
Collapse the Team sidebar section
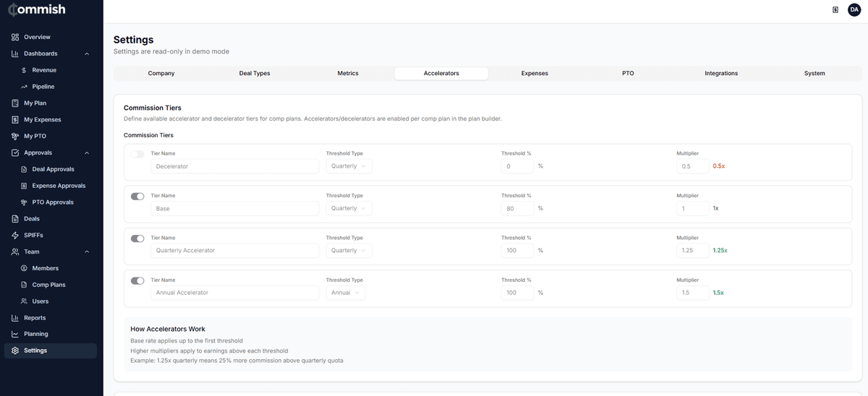tap(87, 251)
